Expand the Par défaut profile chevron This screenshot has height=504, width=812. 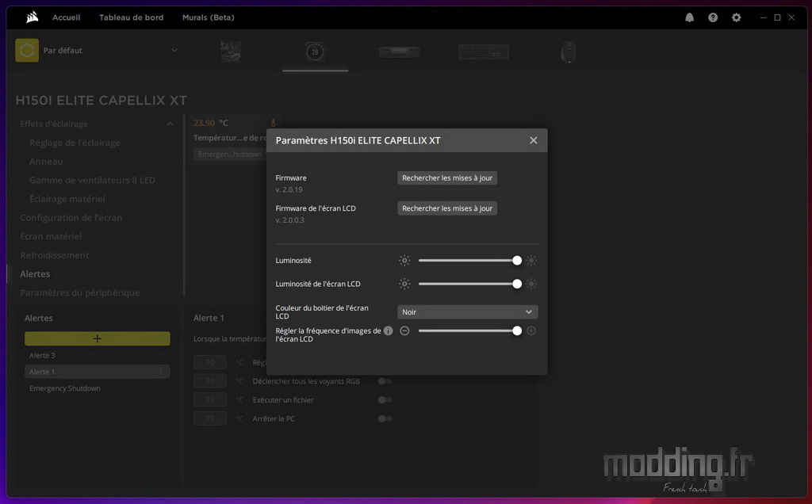point(174,50)
